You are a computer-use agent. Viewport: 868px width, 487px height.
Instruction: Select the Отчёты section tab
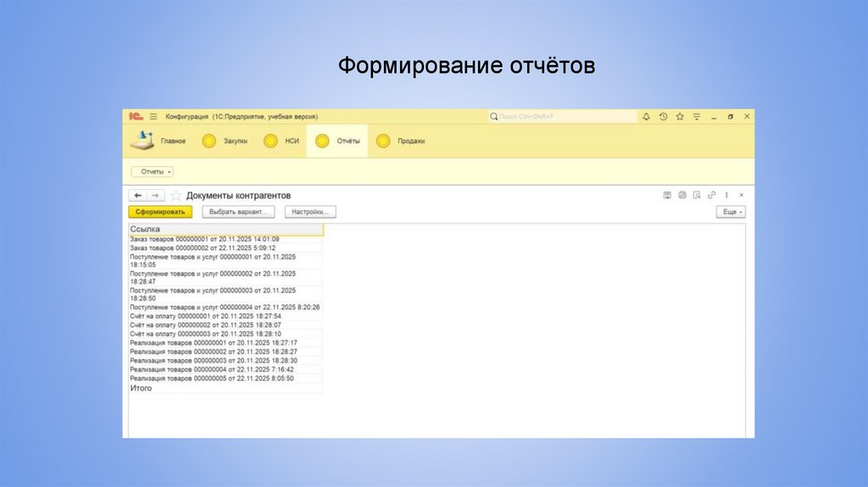337,142
